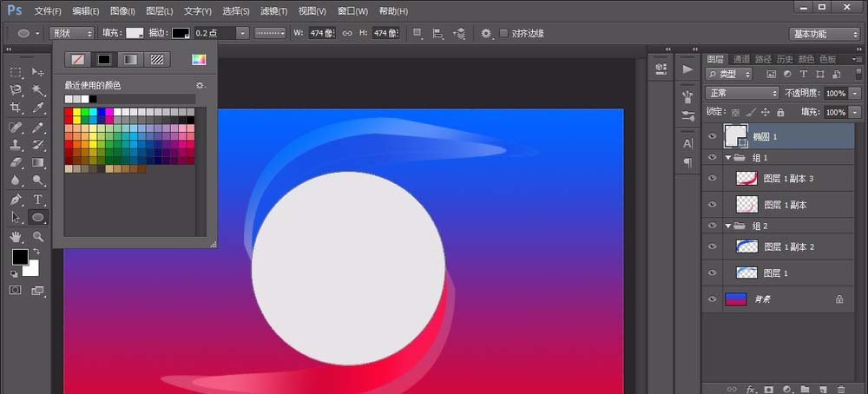Collapse the 组 1 layer group
The height and width of the screenshot is (394, 868).
[727, 158]
